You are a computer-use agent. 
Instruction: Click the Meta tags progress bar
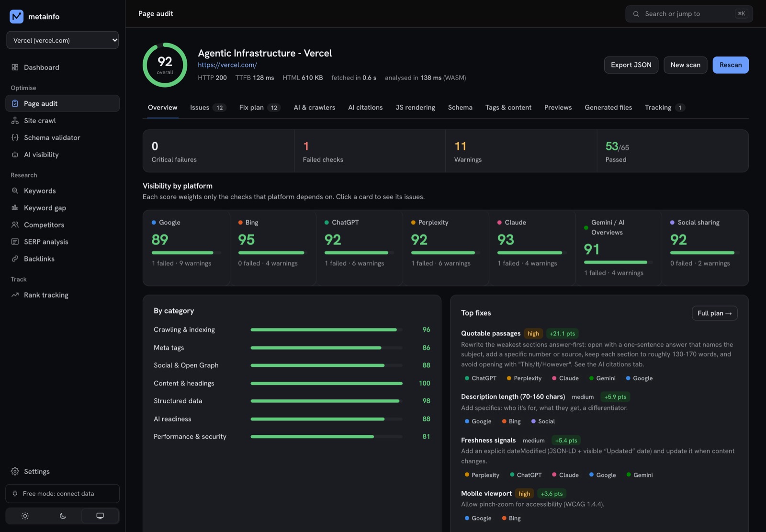point(327,348)
